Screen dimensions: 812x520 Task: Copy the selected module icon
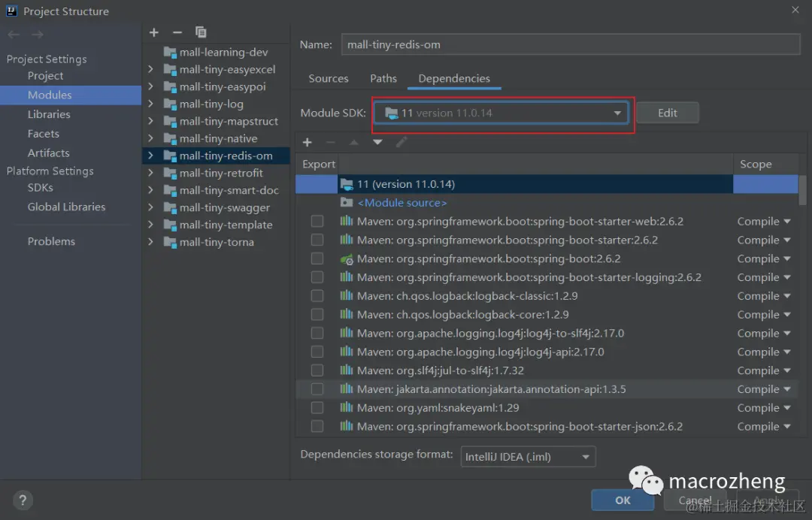point(201,32)
